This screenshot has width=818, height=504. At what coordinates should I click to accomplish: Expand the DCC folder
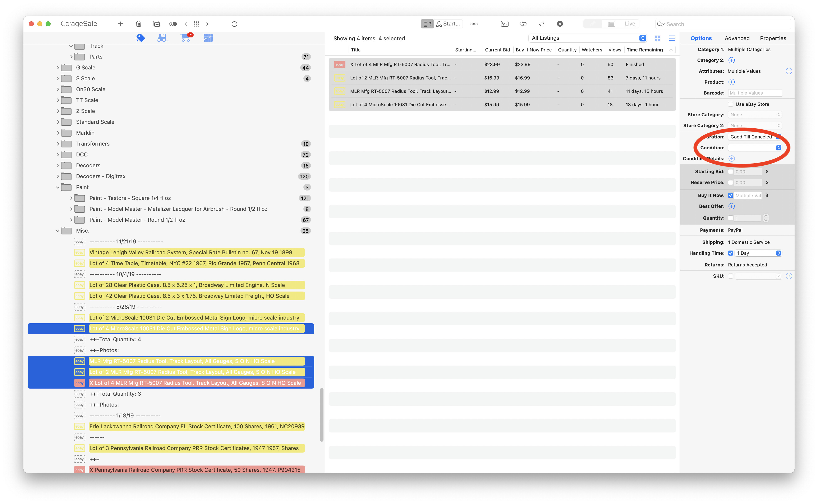click(58, 155)
